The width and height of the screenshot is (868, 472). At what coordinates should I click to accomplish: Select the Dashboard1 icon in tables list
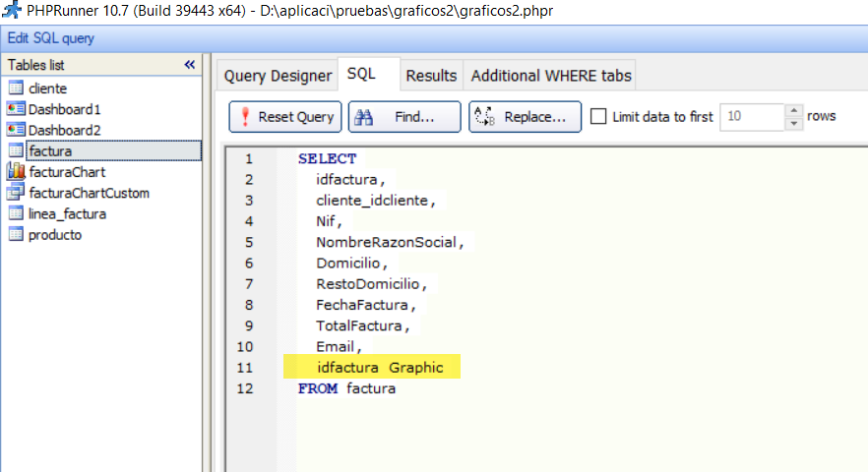click(x=16, y=109)
